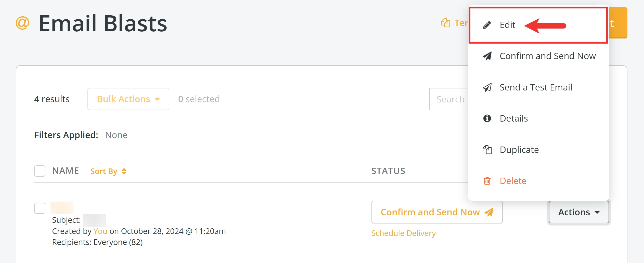
Task: Check the first email blast row checkbox
Action: pos(40,208)
